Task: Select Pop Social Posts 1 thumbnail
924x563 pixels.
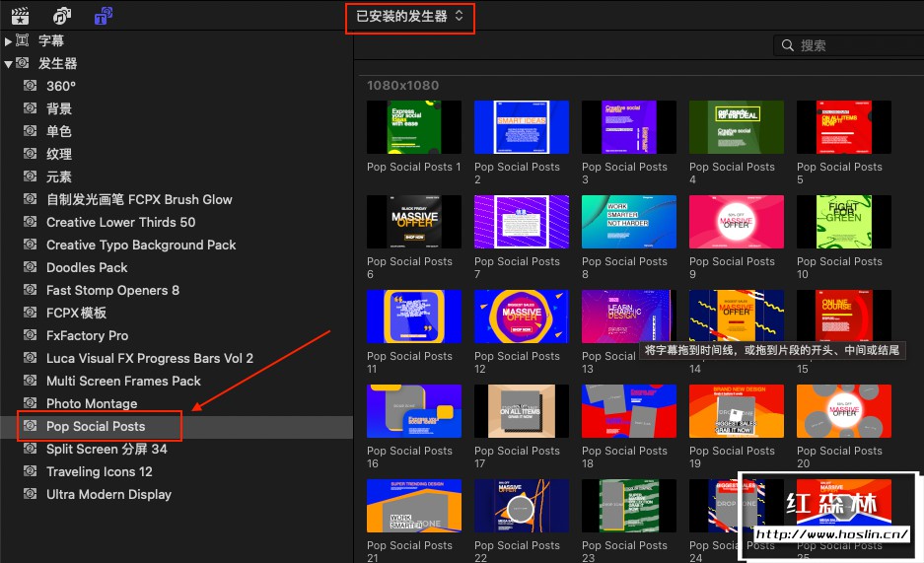Action: [x=413, y=127]
